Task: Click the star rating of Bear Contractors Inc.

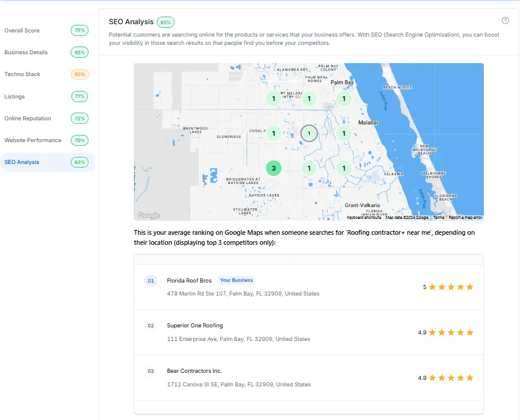Action: (x=445, y=378)
